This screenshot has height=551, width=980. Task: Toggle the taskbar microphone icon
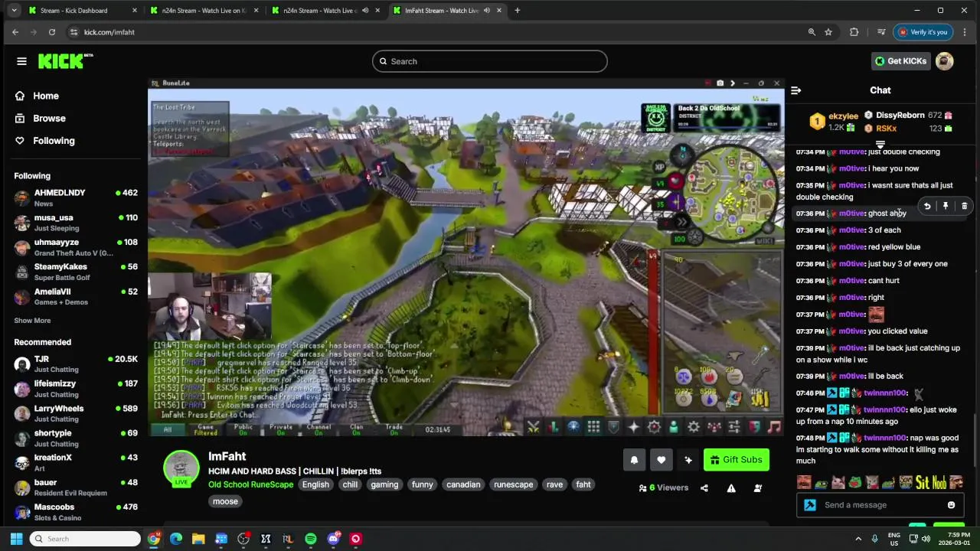click(x=874, y=539)
